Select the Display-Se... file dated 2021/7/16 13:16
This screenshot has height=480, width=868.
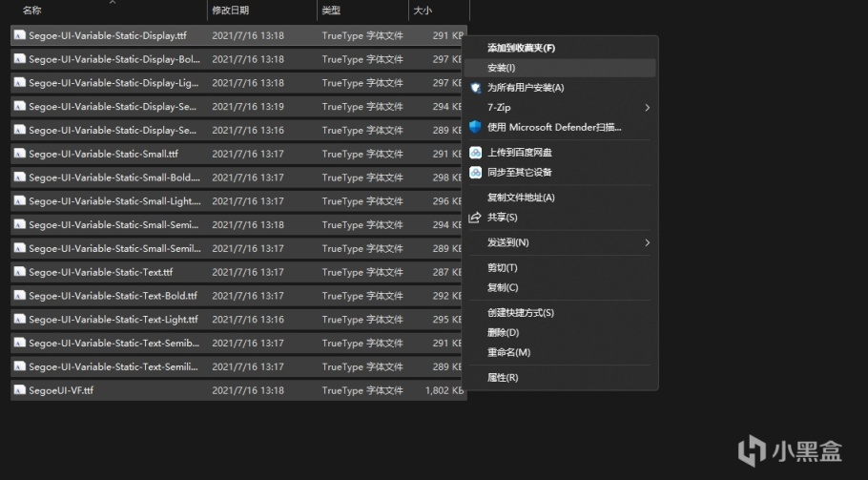click(238, 130)
